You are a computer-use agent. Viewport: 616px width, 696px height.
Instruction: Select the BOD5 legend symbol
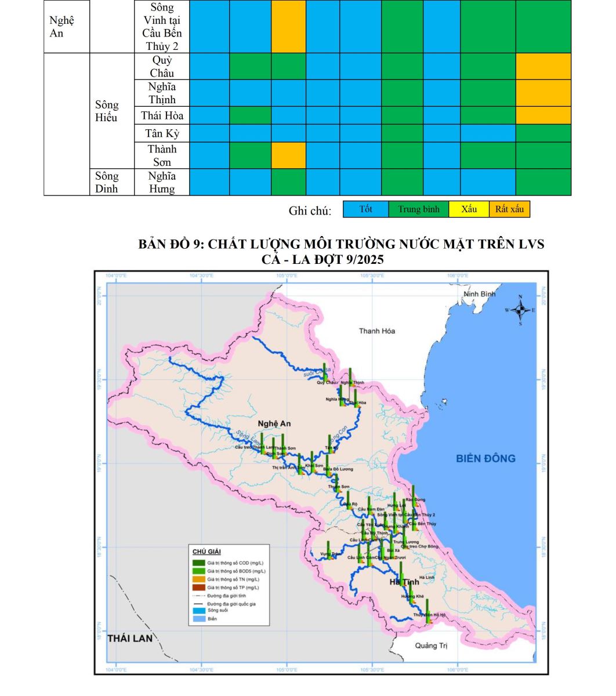(x=199, y=571)
